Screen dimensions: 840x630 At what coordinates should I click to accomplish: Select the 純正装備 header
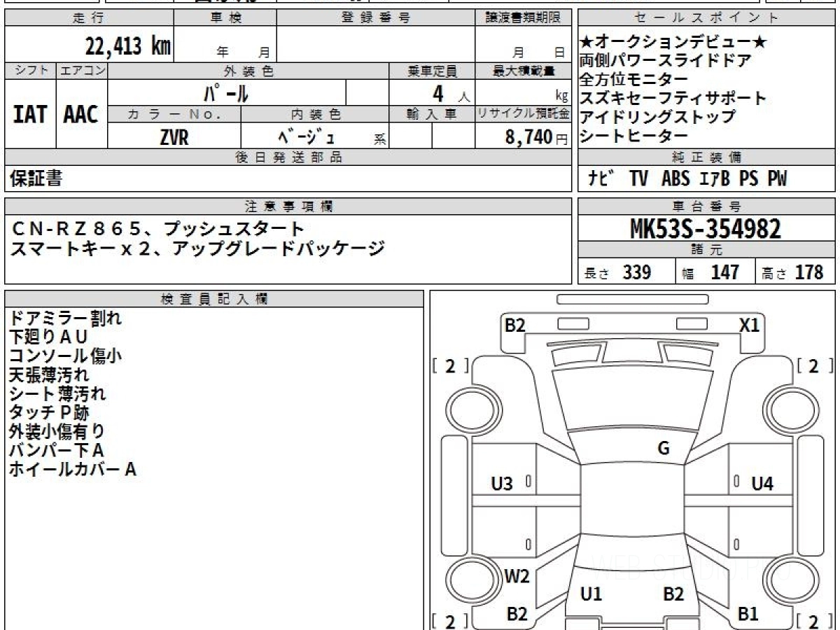tap(707, 157)
